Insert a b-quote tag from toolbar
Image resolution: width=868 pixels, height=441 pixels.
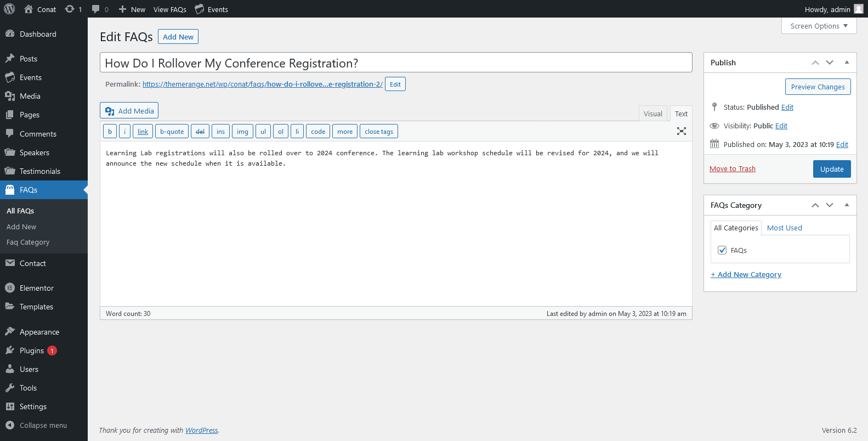click(172, 132)
